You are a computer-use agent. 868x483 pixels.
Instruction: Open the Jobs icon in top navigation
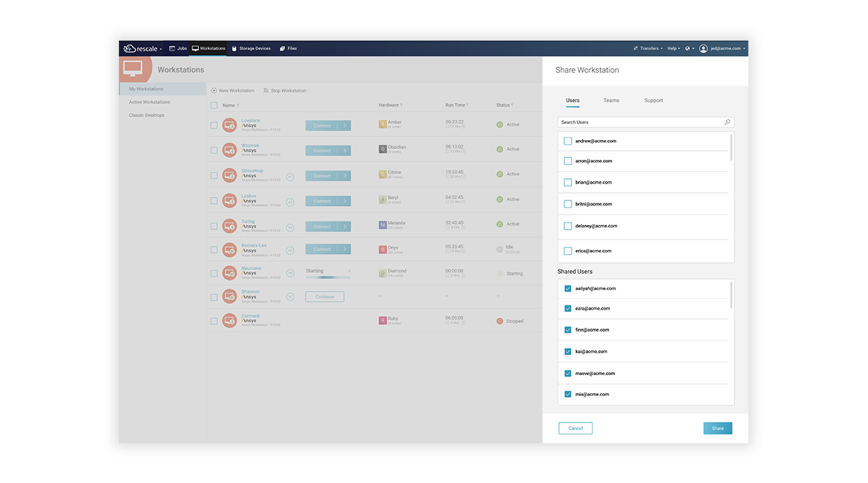coord(172,49)
